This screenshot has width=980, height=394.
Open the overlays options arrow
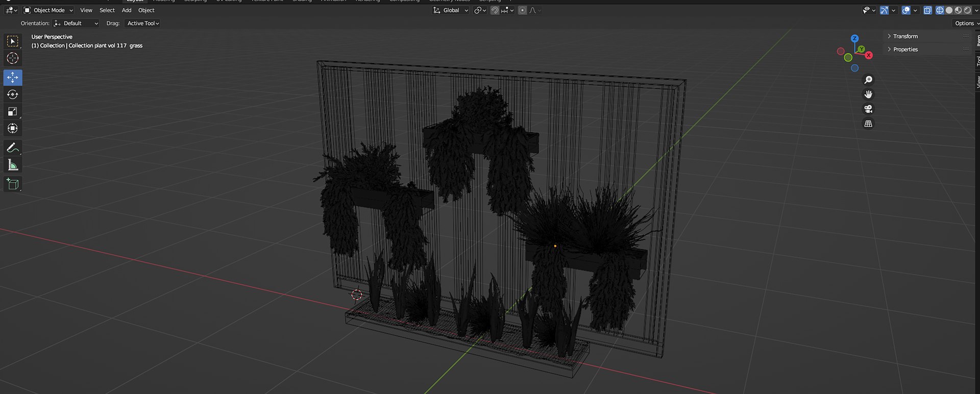pyautogui.click(x=915, y=10)
